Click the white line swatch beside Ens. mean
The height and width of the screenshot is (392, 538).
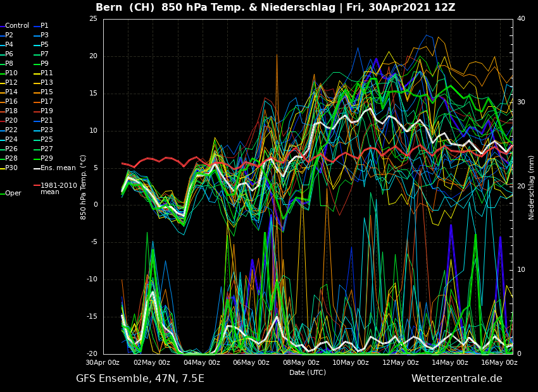[37, 168]
